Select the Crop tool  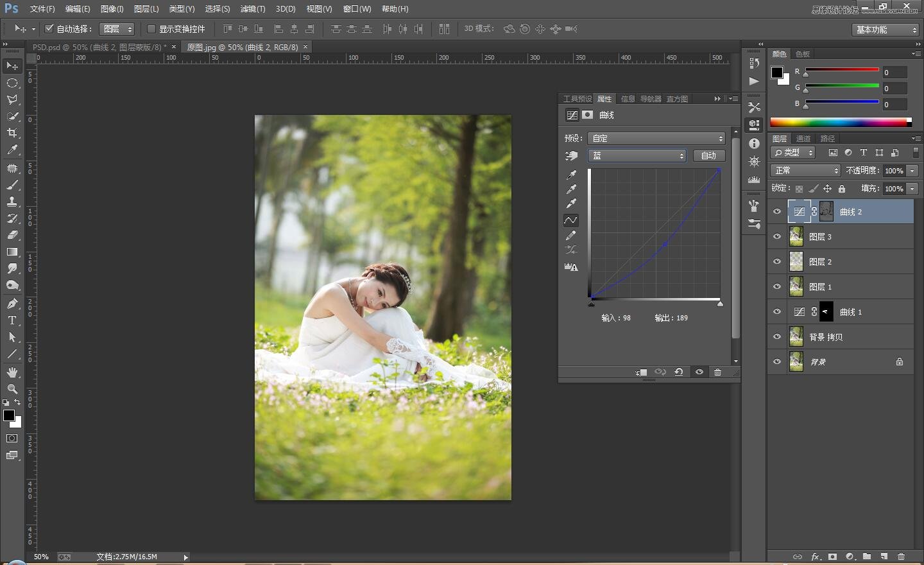pyautogui.click(x=12, y=133)
